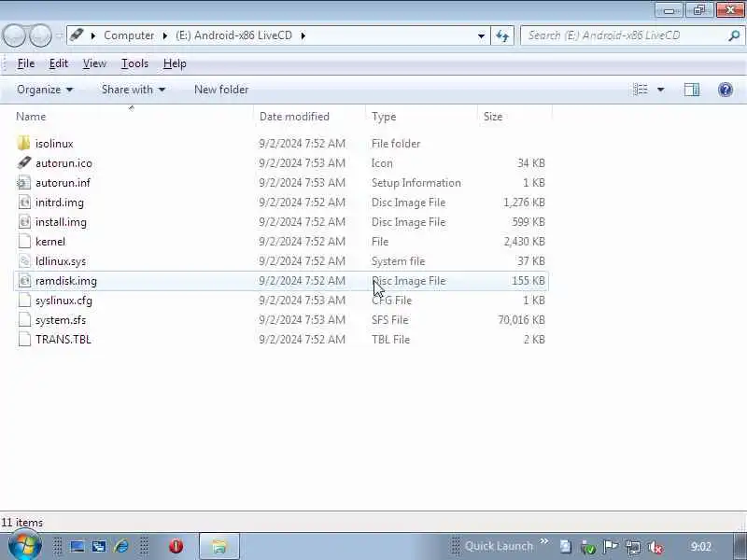
Task: Click the autorun.ico file icon
Action: [24, 162]
